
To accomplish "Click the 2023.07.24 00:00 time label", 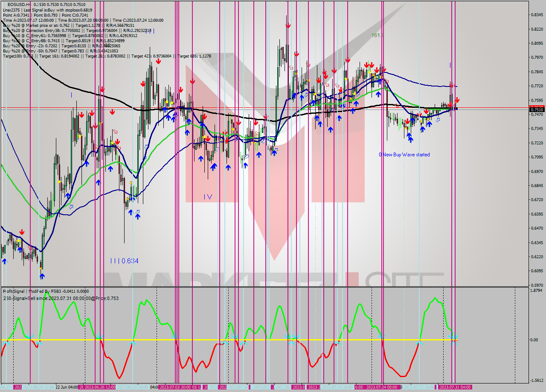I will [x=383, y=387].
